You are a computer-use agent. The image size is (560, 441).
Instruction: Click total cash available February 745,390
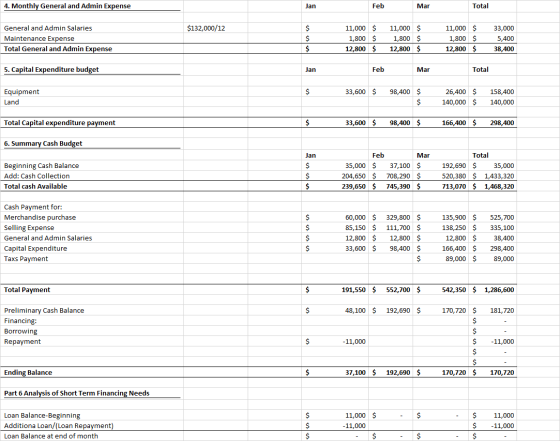tap(398, 186)
